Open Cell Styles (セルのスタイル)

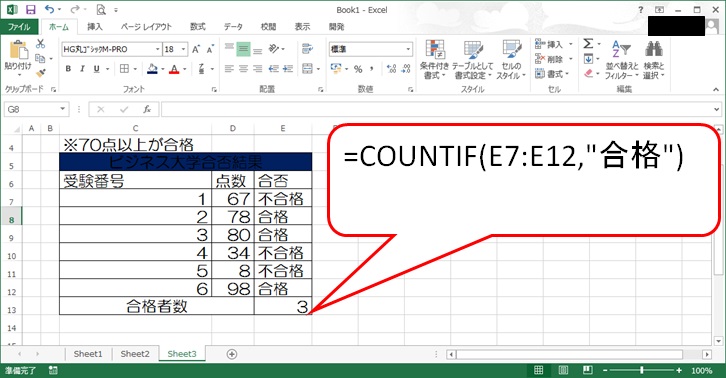pos(511,59)
